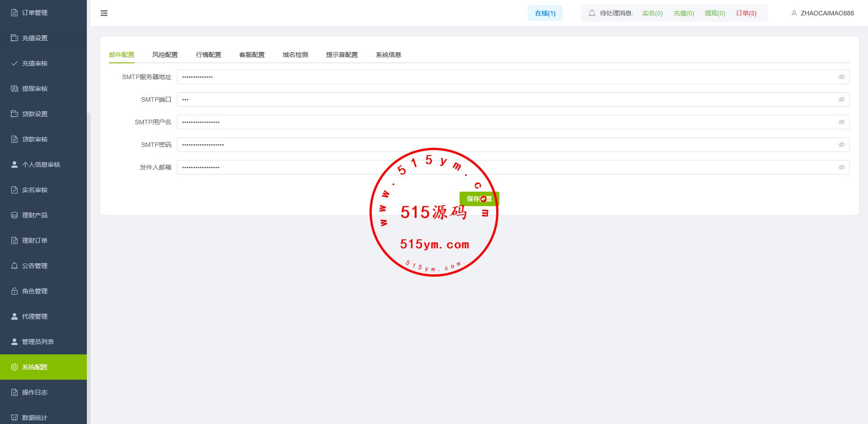Screen dimensions: 868x424
Task: Toggle visibility of the SMTP密码 field
Action: 841,145
